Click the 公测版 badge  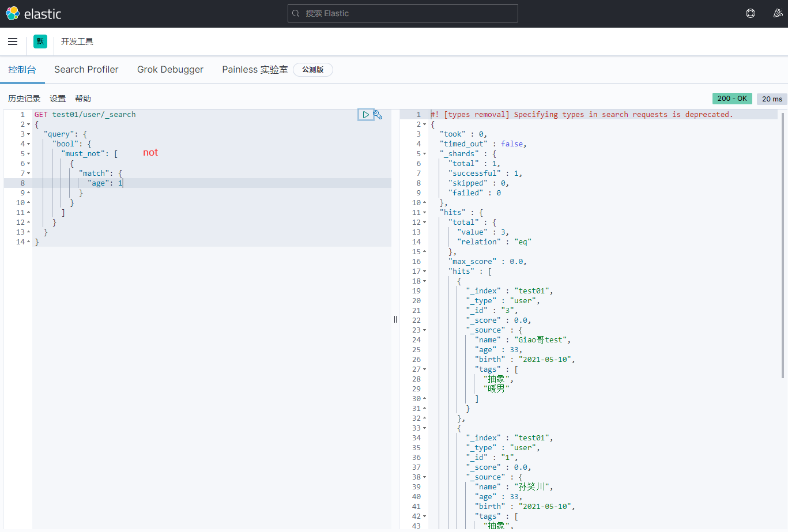pos(313,69)
